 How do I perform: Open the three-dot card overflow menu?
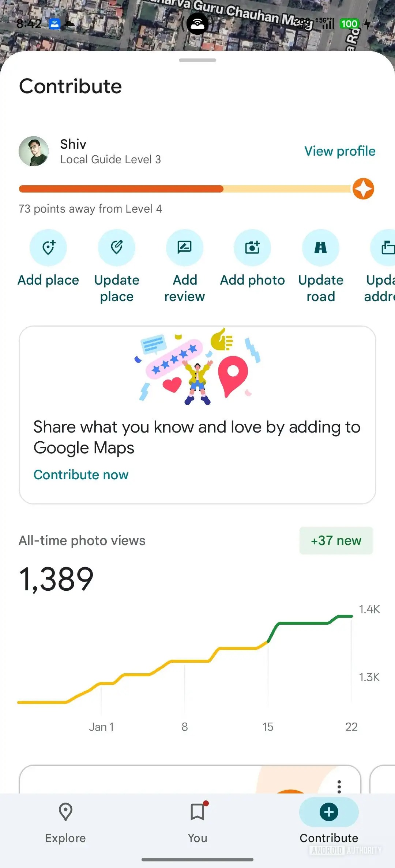[339, 787]
